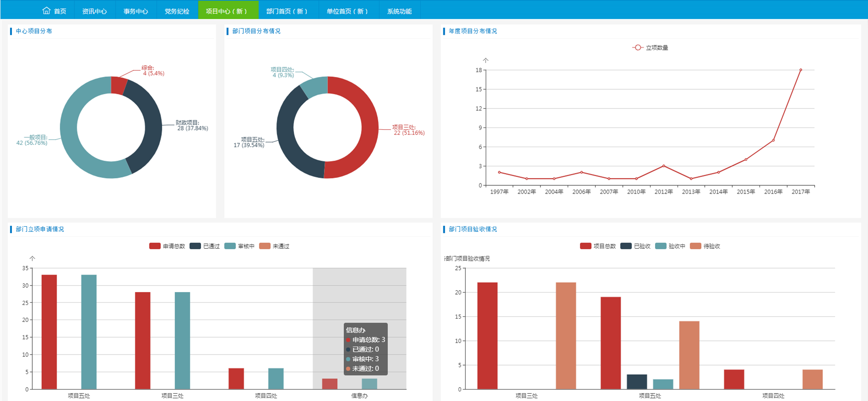Click 项目五处 red 申请总数 bar in 立项申请

(x=49, y=332)
